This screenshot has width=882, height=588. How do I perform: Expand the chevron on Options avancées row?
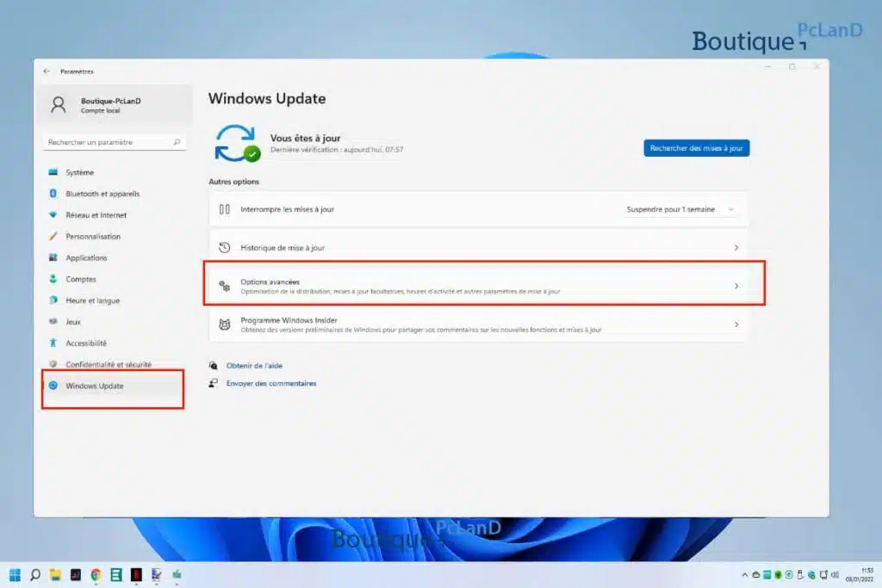[x=736, y=286]
